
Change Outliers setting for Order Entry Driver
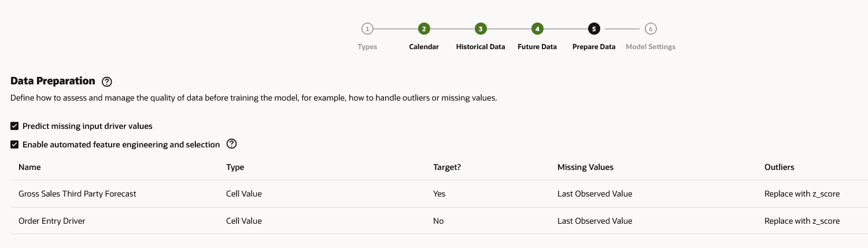pos(801,221)
